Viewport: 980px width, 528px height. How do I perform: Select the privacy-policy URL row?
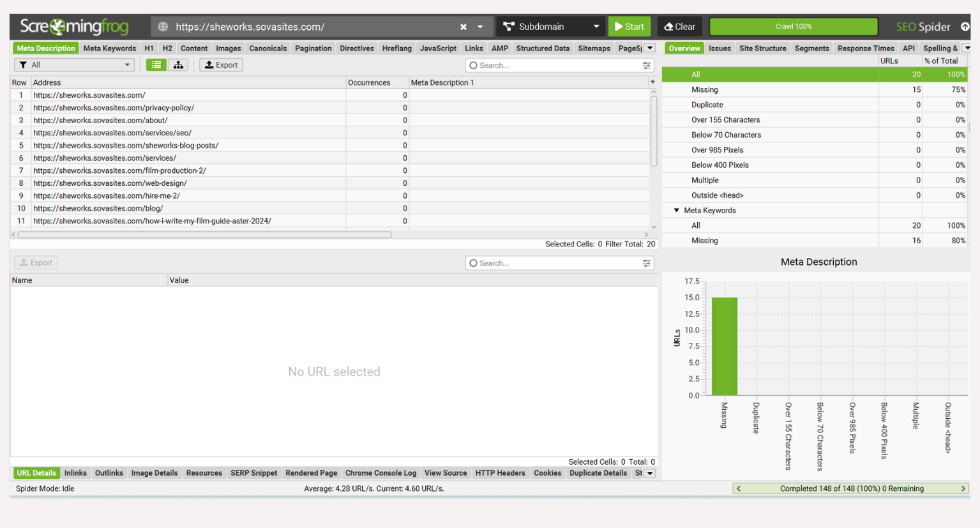point(330,108)
